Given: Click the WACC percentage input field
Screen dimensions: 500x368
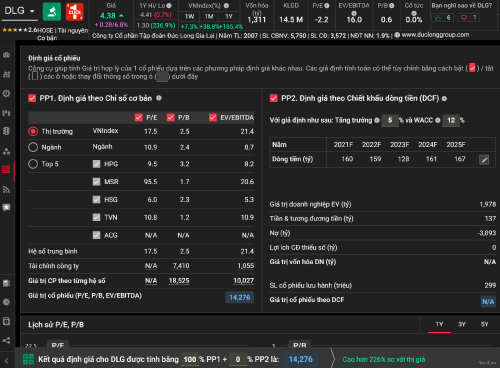Looking at the screenshot, I should click(x=451, y=120).
